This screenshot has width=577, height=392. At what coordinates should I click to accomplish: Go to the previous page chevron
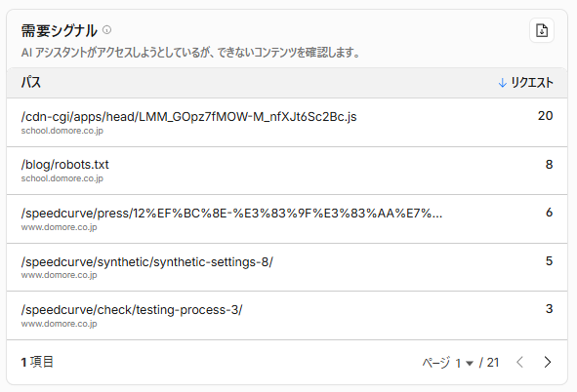tap(519, 362)
